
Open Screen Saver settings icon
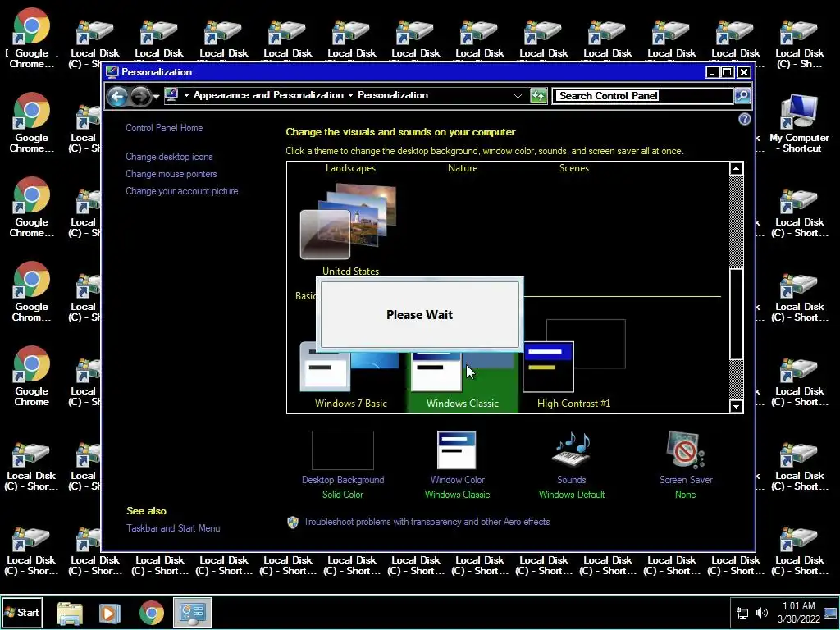coord(685,450)
